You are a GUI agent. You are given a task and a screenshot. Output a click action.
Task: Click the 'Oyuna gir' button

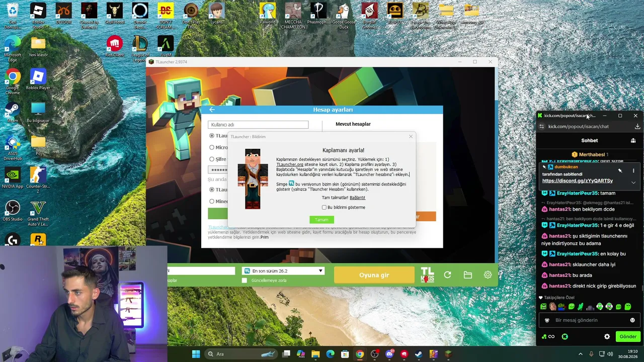pos(374,275)
